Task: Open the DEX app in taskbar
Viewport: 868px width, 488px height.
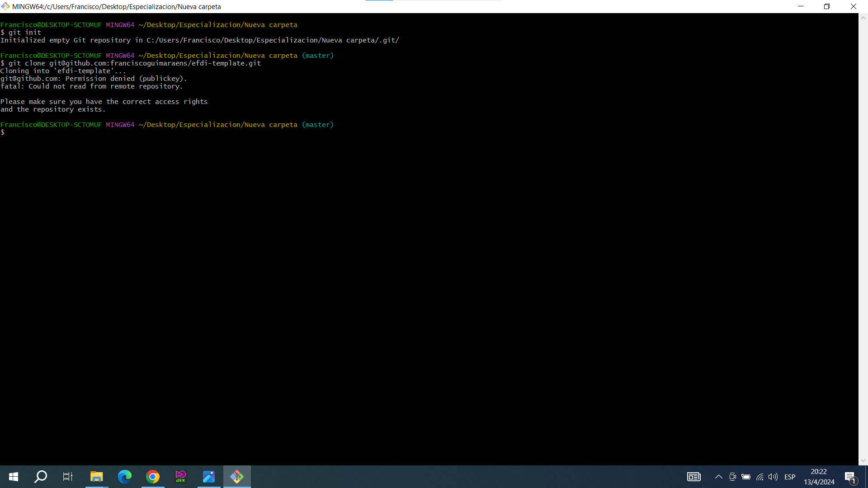Action: pos(181,477)
